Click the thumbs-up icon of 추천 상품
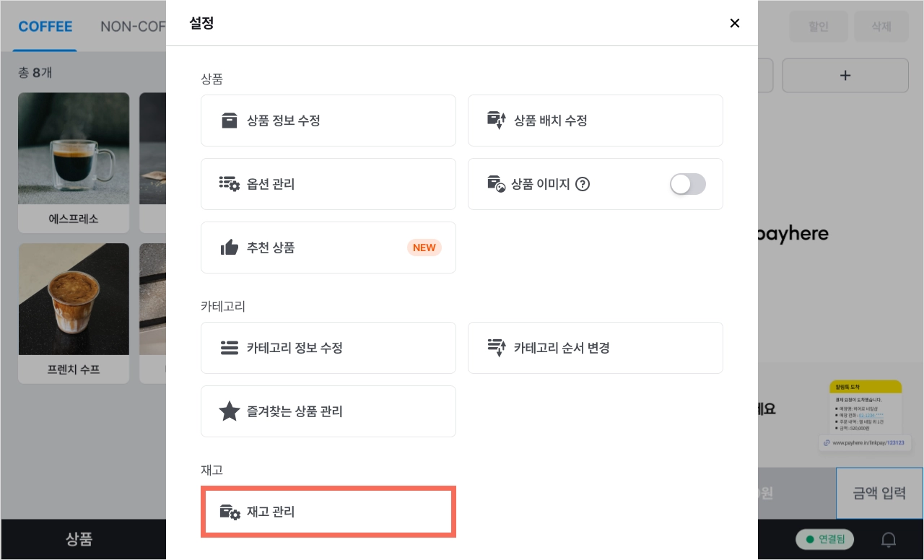This screenshot has height=560, width=924. 229,248
